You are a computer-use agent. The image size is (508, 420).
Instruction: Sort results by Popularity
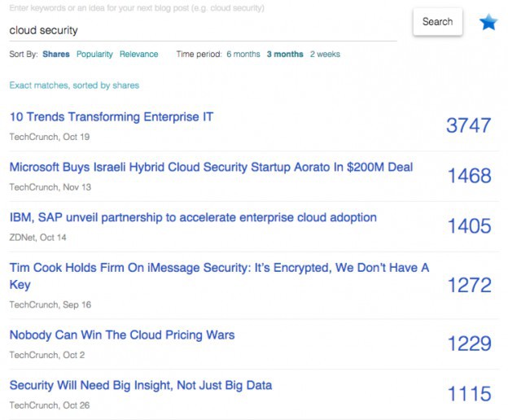point(94,54)
